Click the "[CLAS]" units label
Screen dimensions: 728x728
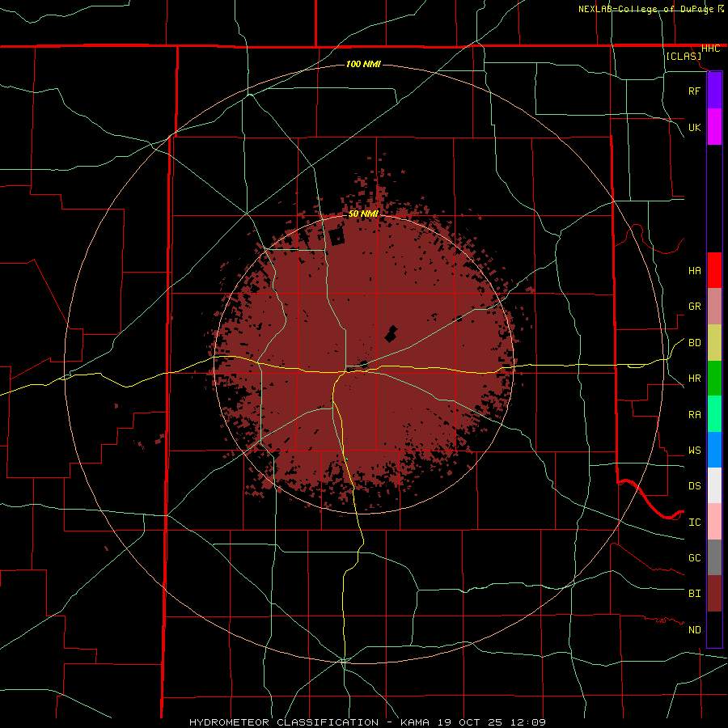coord(684,56)
